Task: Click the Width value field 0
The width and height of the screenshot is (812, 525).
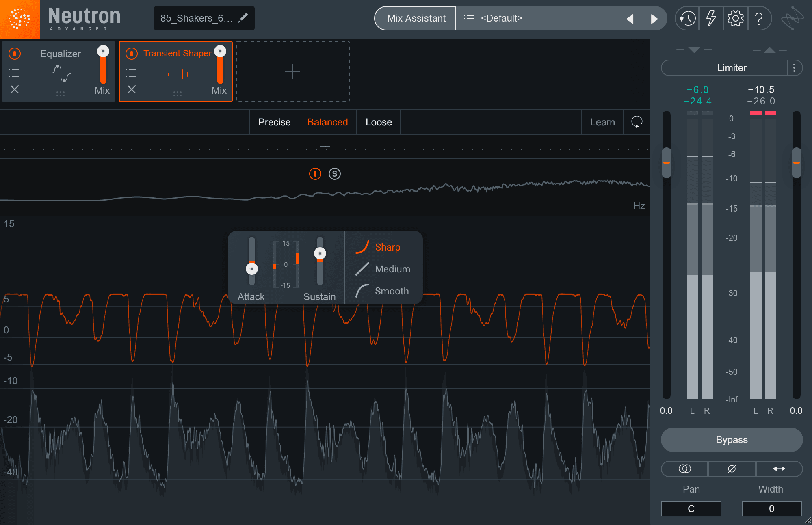Action: [x=771, y=508]
